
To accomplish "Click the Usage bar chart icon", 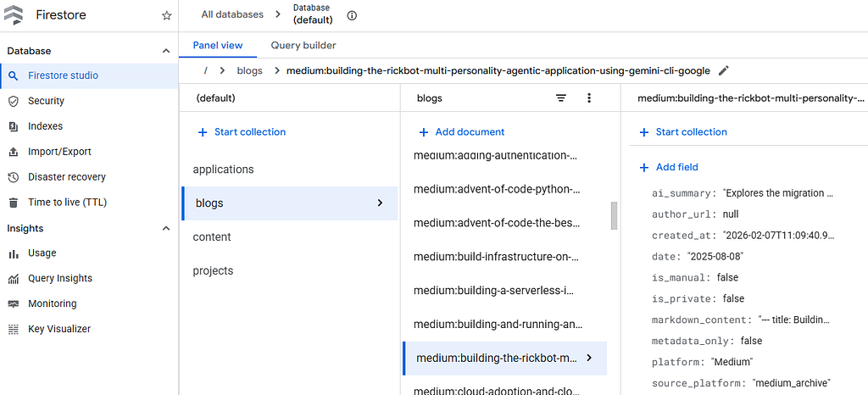I will click(x=14, y=254).
